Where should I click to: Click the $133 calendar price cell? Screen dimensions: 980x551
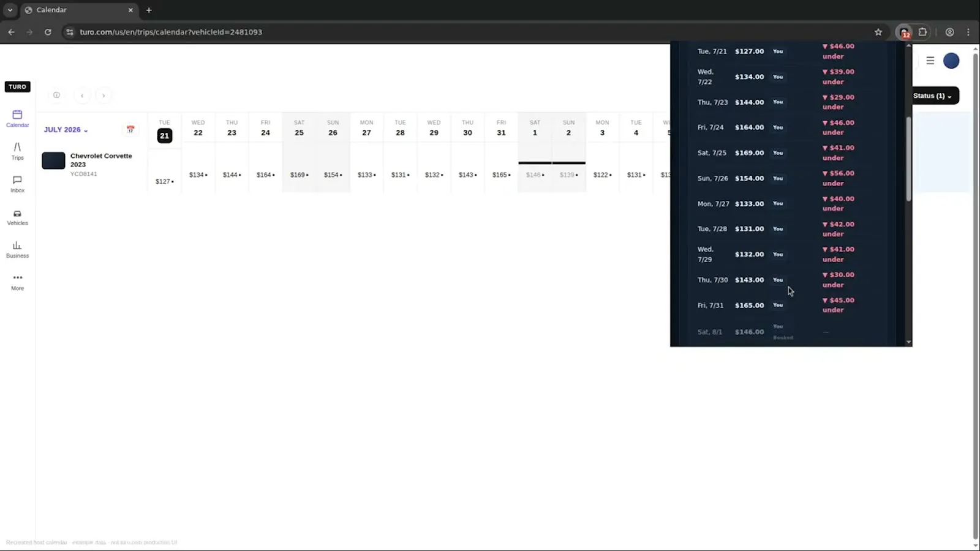tap(366, 175)
